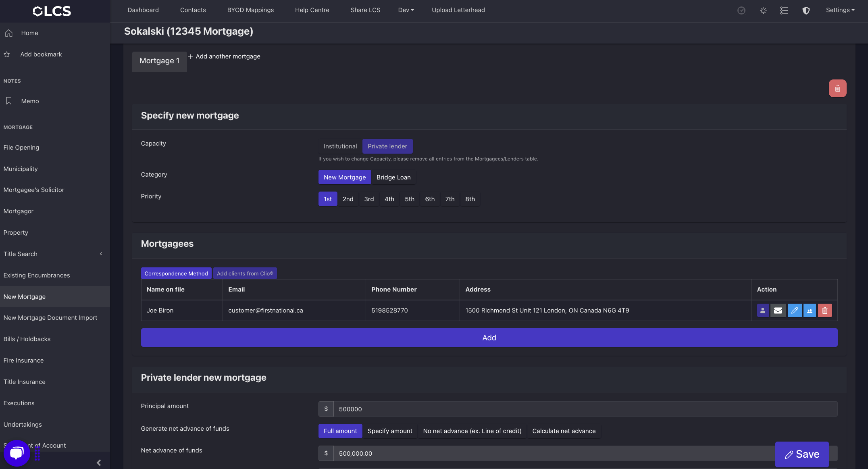Open the chat bubble widget
Image resolution: width=868 pixels, height=469 pixels.
17,453
